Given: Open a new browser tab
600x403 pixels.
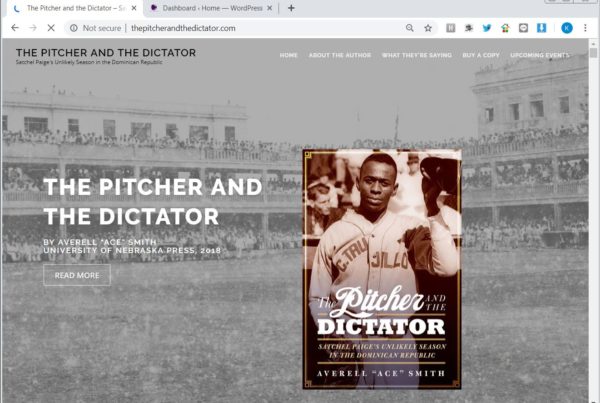Looking at the screenshot, I should click(x=291, y=8).
